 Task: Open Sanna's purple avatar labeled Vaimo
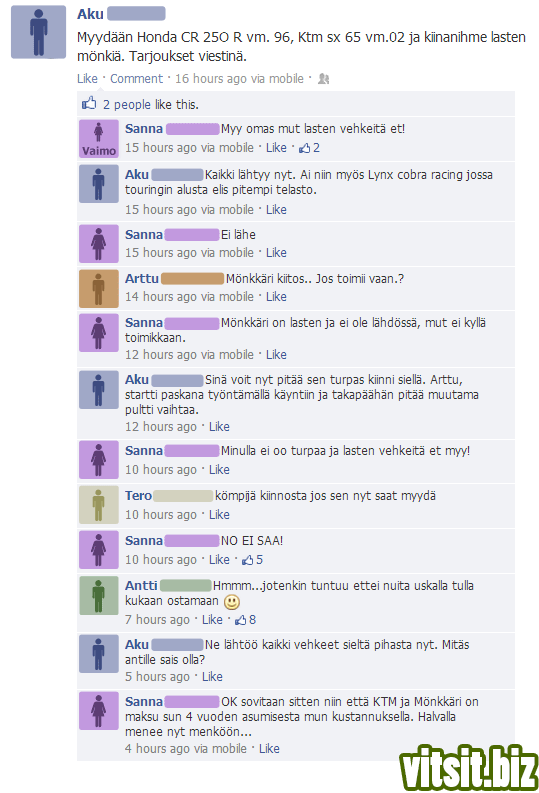[x=99, y=139]
